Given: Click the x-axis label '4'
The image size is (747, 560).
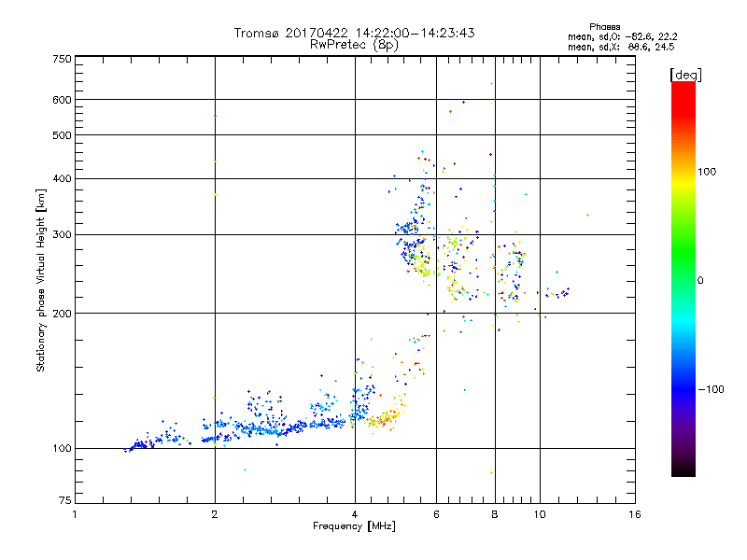Looking at the screenshot, I should pos(355,514).
